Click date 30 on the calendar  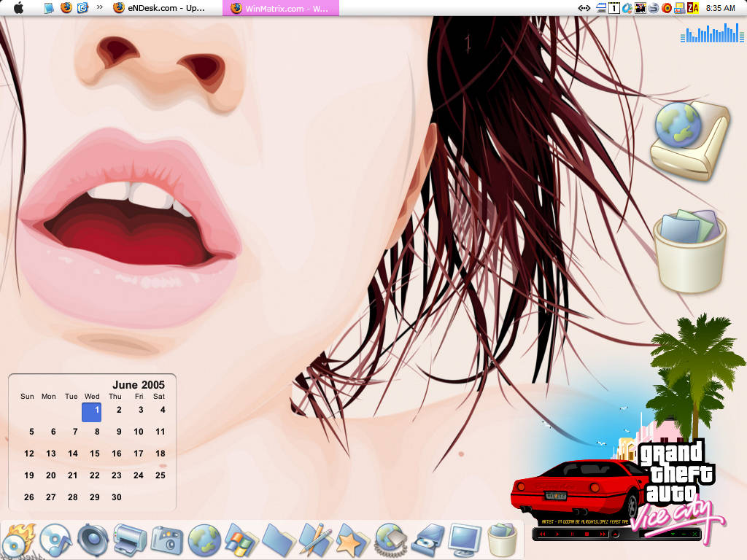click(117, 497)
